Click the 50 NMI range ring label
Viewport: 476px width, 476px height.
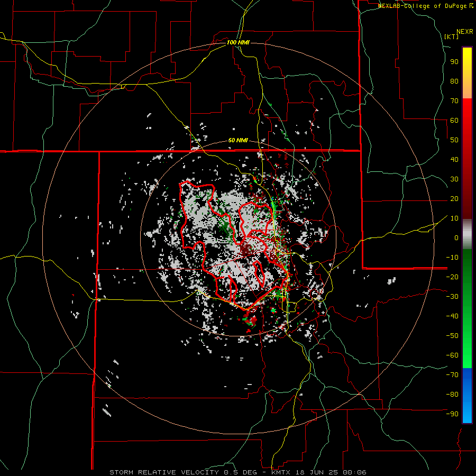pos(238,140)
